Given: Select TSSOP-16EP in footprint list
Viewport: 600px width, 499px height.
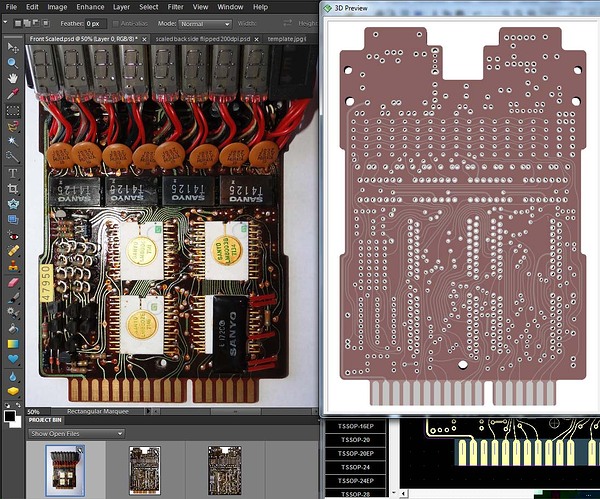Looking at the screenshot, I should [x=355, y=426].
